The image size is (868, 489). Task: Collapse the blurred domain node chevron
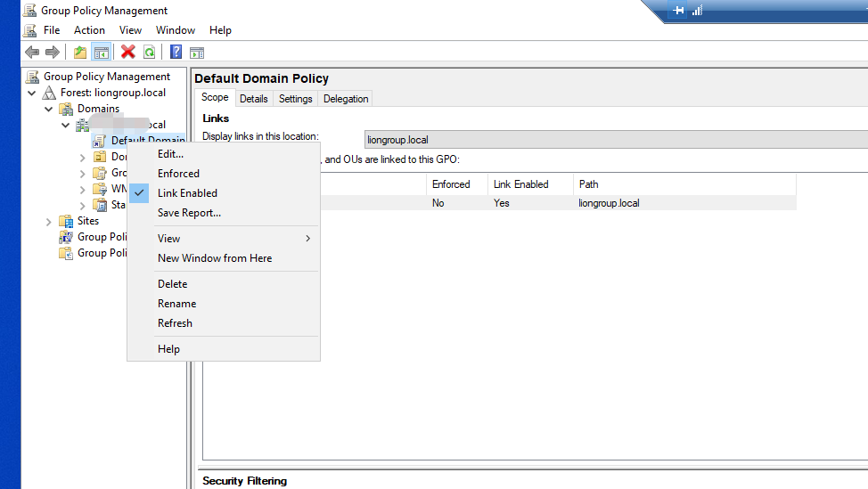pos(65,125)
